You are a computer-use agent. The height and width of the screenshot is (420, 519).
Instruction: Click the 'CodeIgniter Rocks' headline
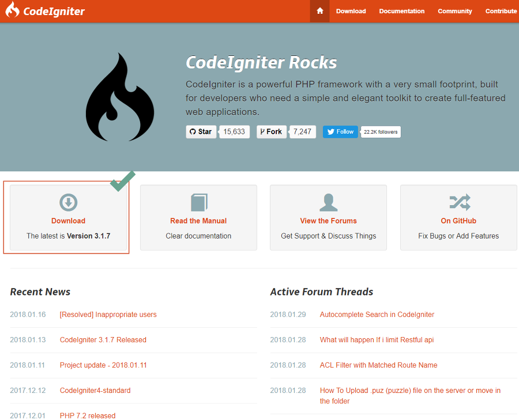[261, 62]
